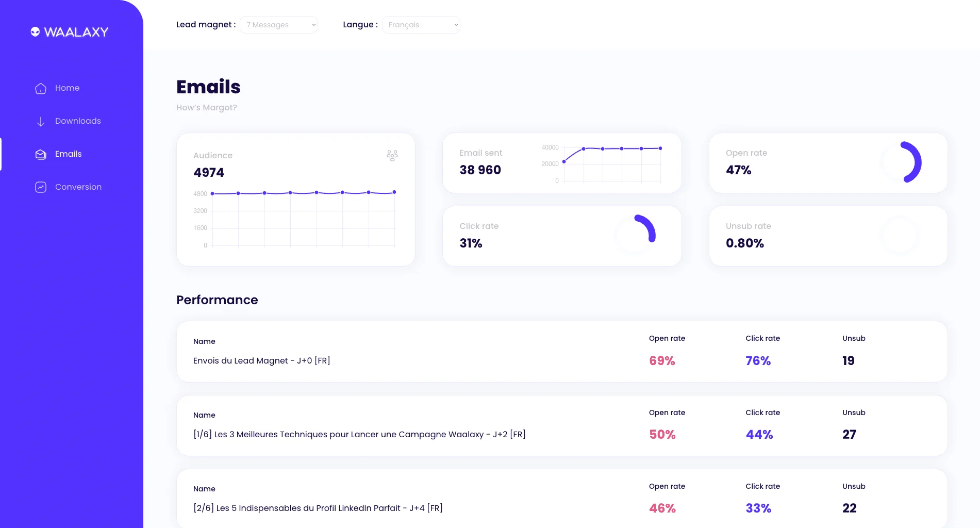Click the Unsub count 19
Screen dimensions: 980x528
849,361
